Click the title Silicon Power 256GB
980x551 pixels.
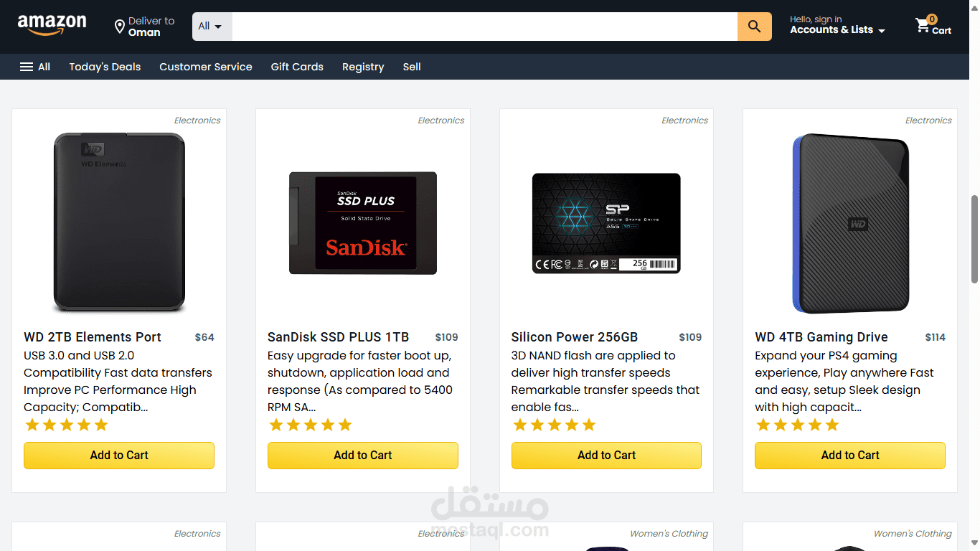(x=575, y=337)
